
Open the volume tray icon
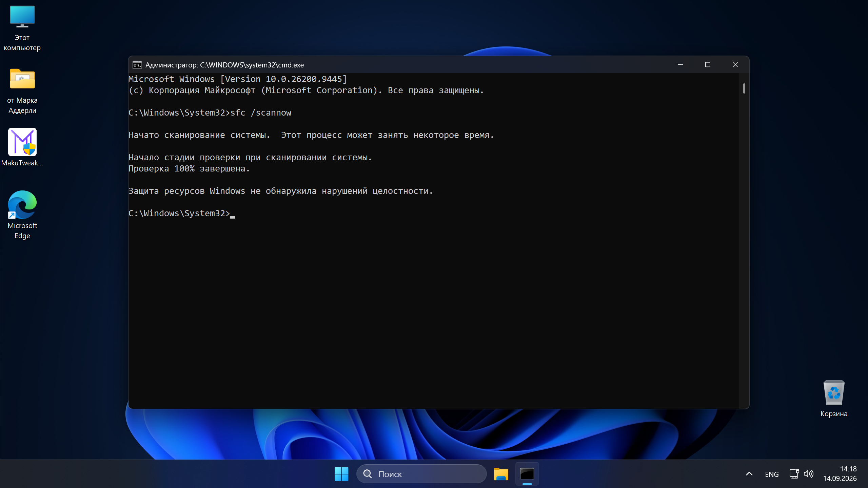click(809, 474)
